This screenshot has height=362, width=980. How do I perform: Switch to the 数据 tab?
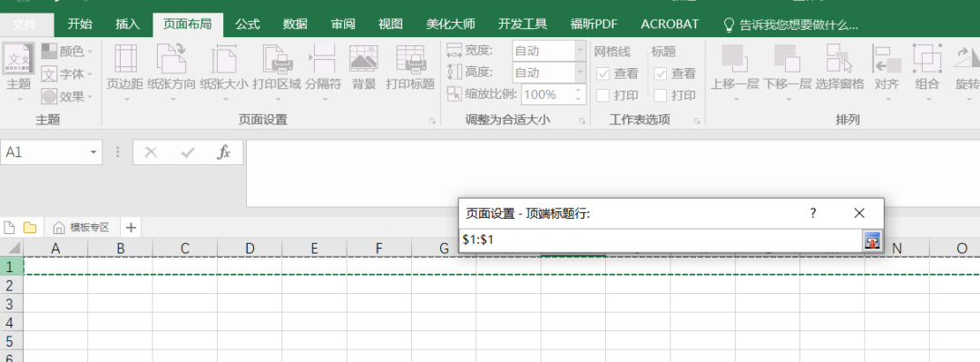coord(295,24)
